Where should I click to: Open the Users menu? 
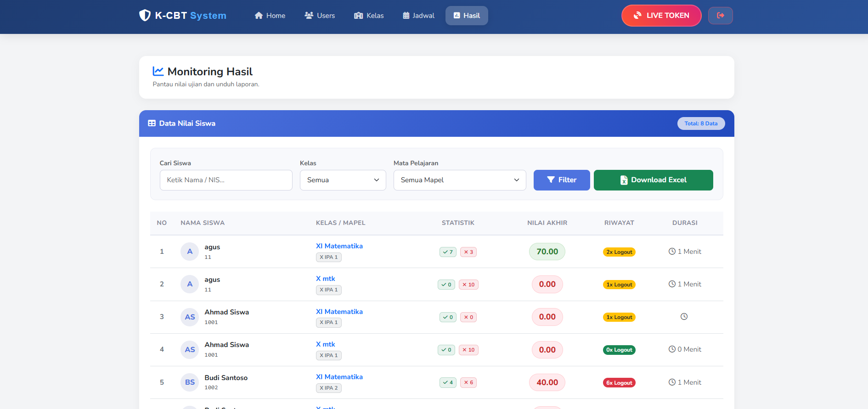[x=320, y=16]
